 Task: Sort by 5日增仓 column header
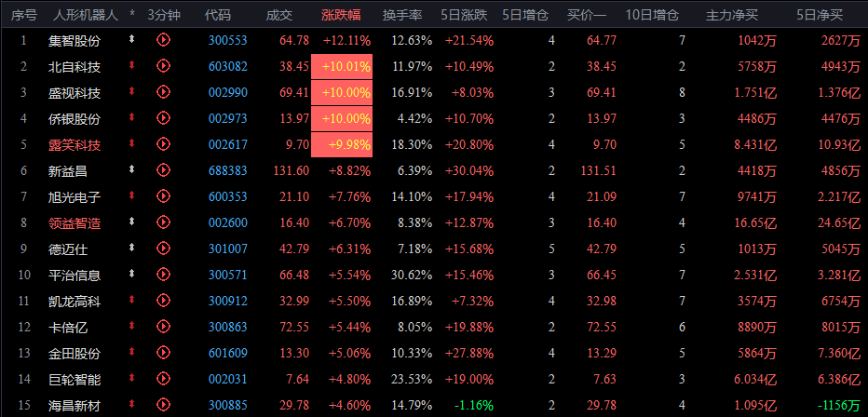point(525,15)
